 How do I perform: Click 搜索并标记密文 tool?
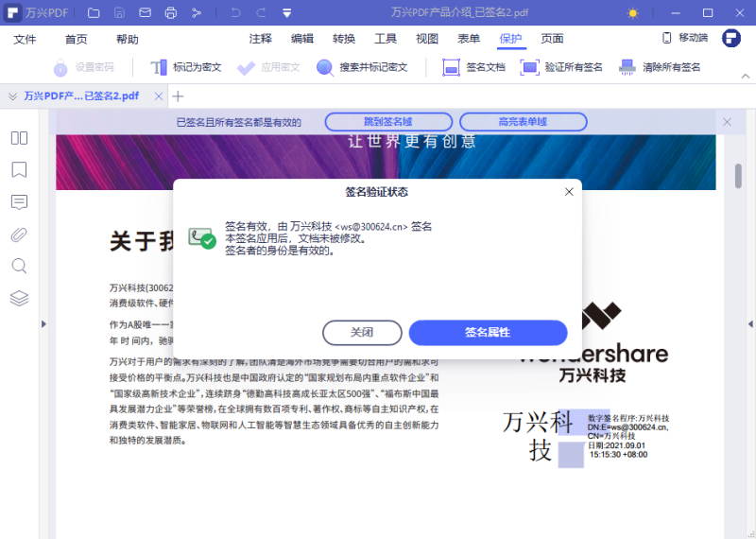tap(362, 67)
